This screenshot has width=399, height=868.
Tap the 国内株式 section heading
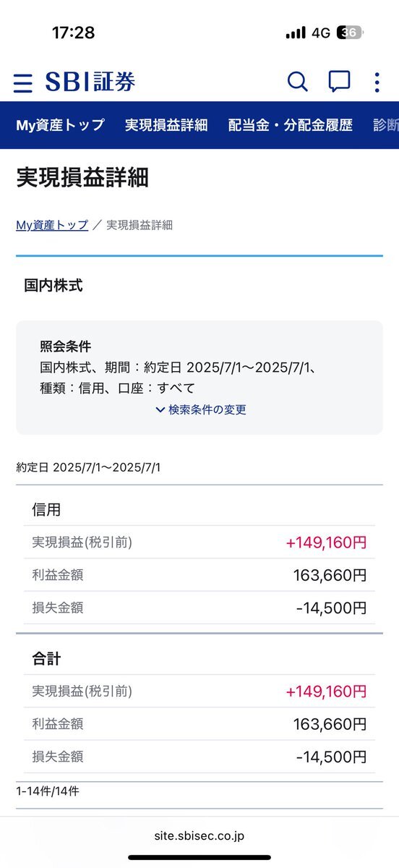(53, 286)
